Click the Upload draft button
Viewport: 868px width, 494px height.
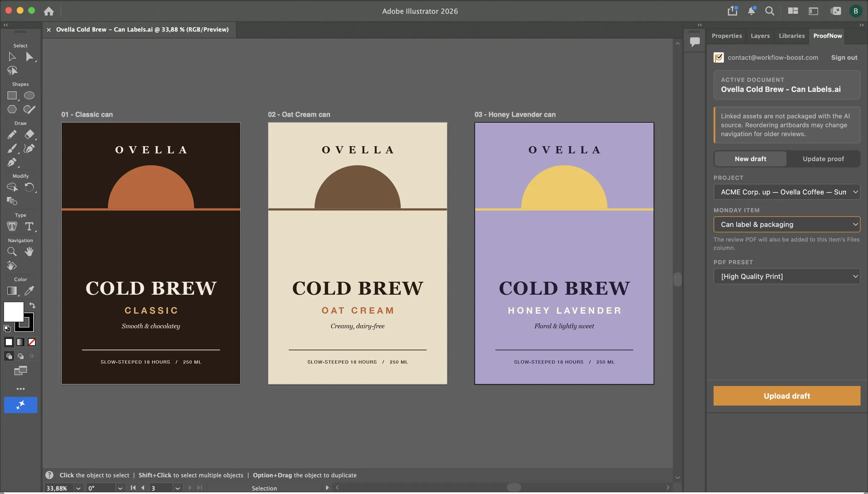click(787, 396)
